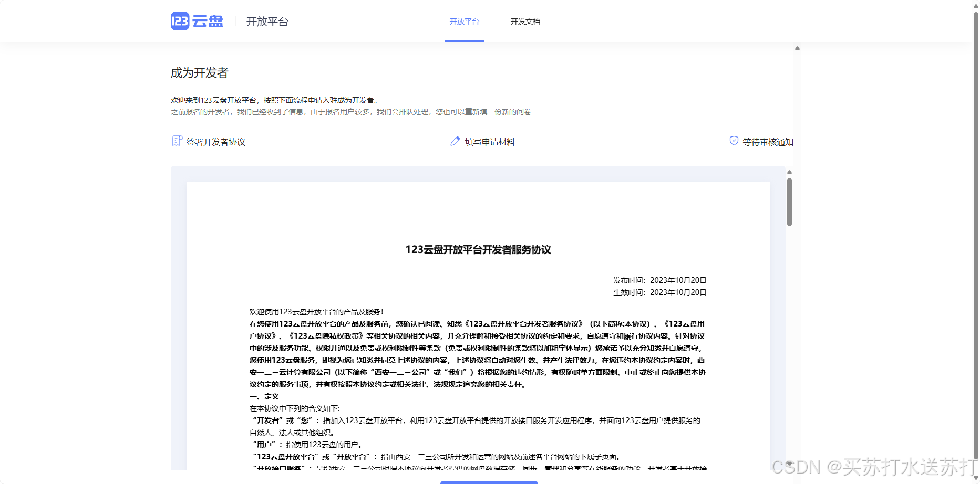Click the 签署开发者协议 document icon

177,141
